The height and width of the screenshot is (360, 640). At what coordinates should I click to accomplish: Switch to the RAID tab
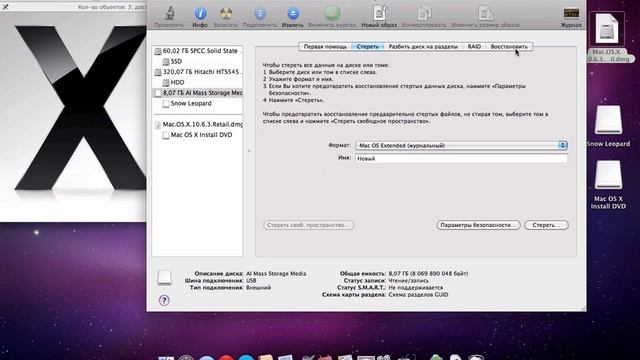474,47
